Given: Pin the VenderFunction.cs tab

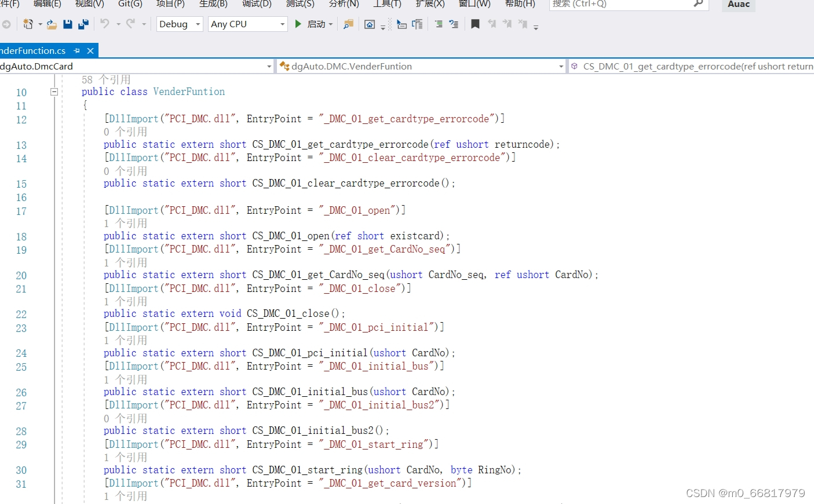Looking at the screenshot, I should point(76,51).
